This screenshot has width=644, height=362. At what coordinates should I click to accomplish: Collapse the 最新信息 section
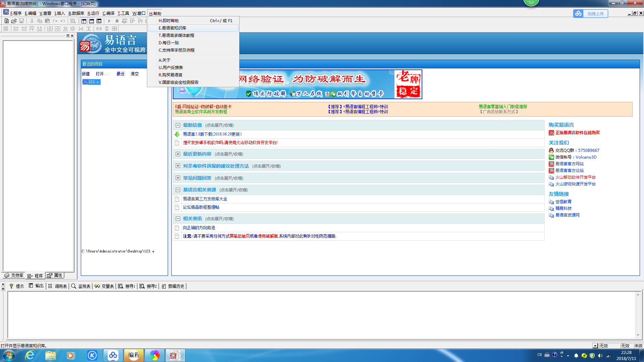point(178,125)
